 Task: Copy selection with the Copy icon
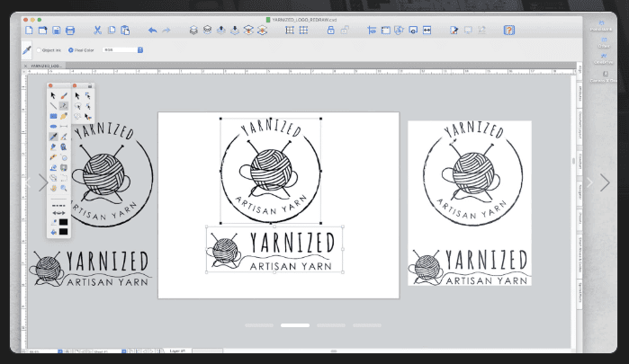112,31
